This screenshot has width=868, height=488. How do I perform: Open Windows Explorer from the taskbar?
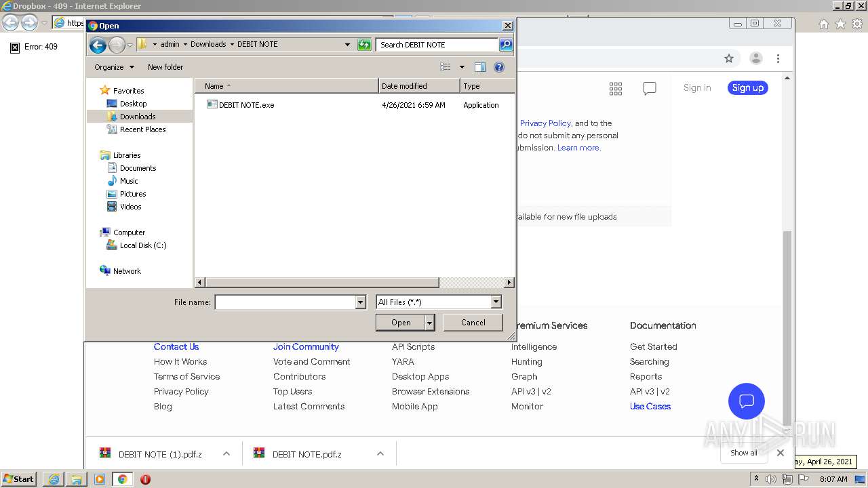[x=77, y=479]
